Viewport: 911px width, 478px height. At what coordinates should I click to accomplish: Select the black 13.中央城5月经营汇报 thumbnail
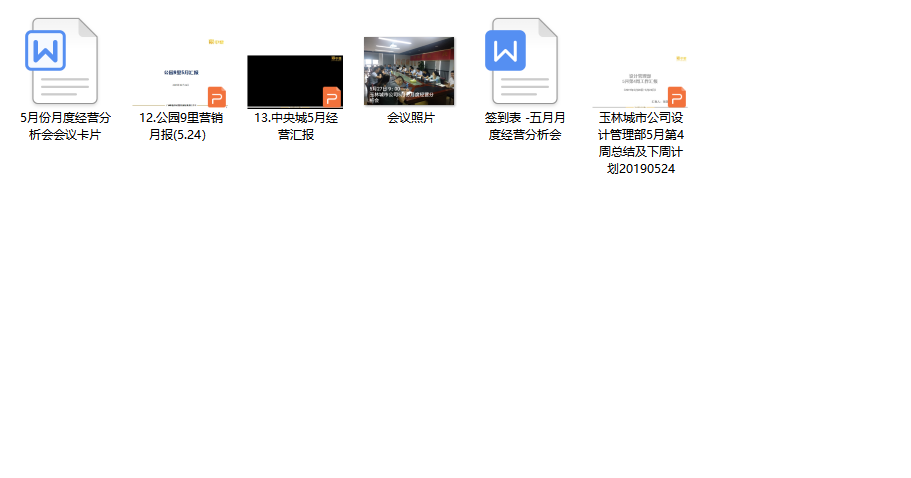click(294, 80)
